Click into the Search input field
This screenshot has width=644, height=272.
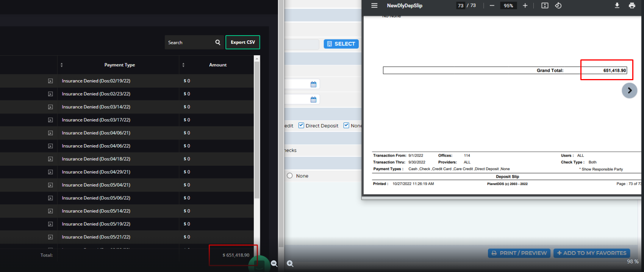click(189, 42)
